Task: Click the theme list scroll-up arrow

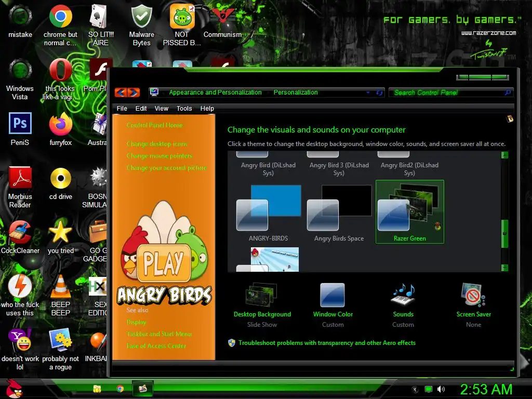Action: [504, 155]
